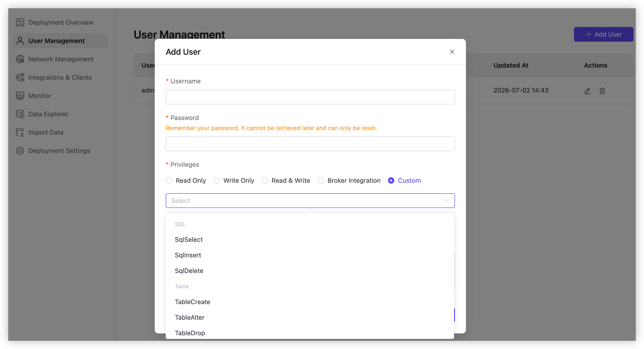The image size is (644, 349).
Task: Click the User Management page heading
Action: pyautogui.click(x=179, y=35)
